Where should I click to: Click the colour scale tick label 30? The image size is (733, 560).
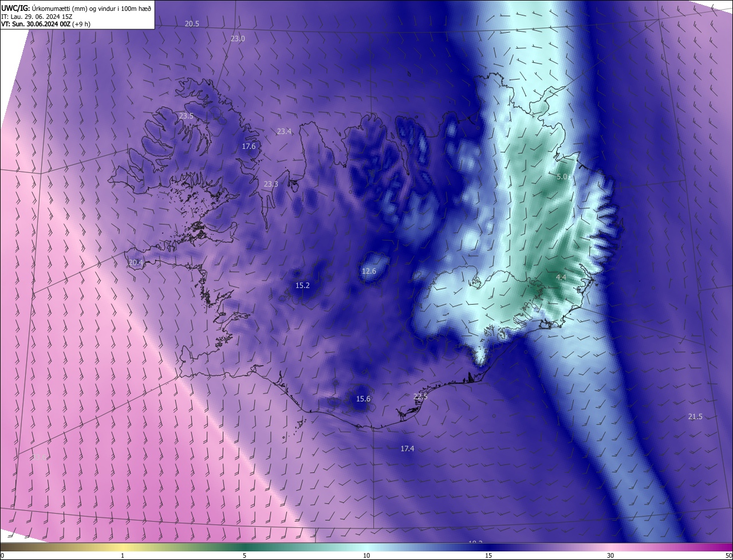pyautogui.click(x=610, y=555)
